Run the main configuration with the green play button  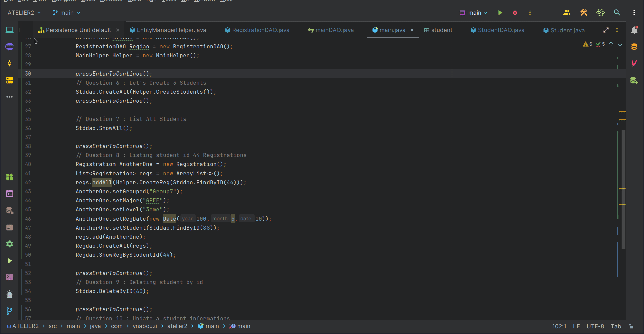(500, 13)
